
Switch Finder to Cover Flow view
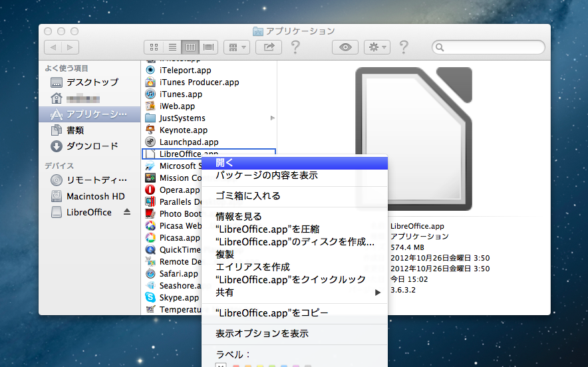click(x=208, y=47)
